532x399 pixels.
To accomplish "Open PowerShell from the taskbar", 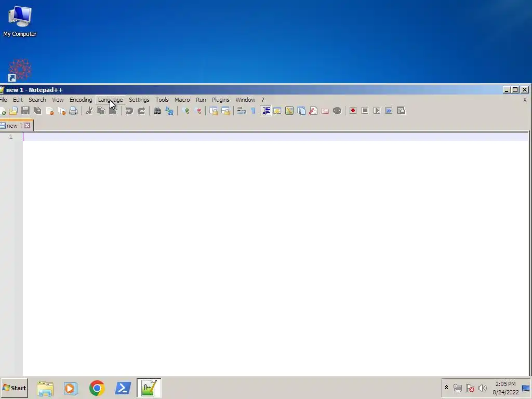I will coord(123,388).
